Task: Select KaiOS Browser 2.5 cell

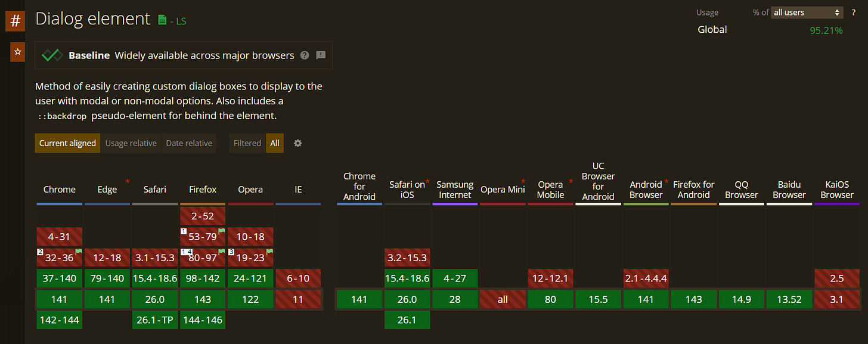Action: [837, 278]
